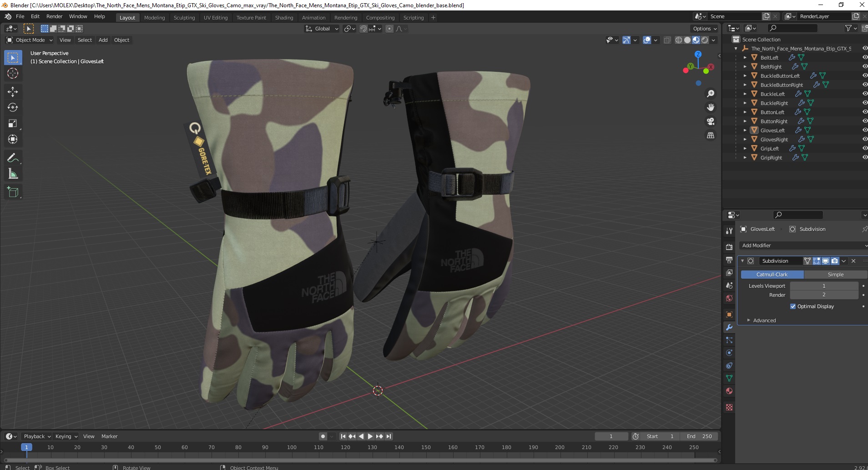Hide GlovesLeft object with eye icon
This screenshot has width=868, height=470.
click(864, 130)
